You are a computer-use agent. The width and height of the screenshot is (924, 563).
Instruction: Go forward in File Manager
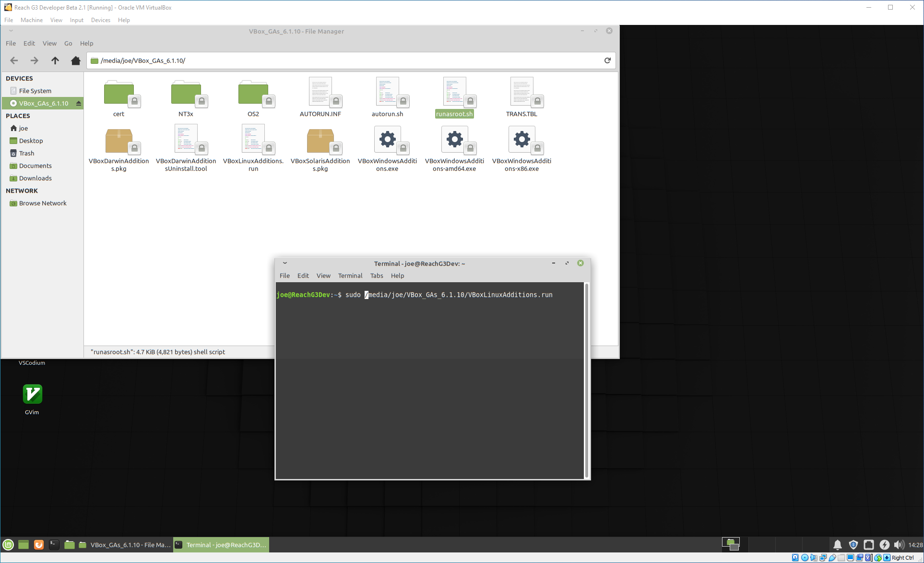tap(34, 60)
